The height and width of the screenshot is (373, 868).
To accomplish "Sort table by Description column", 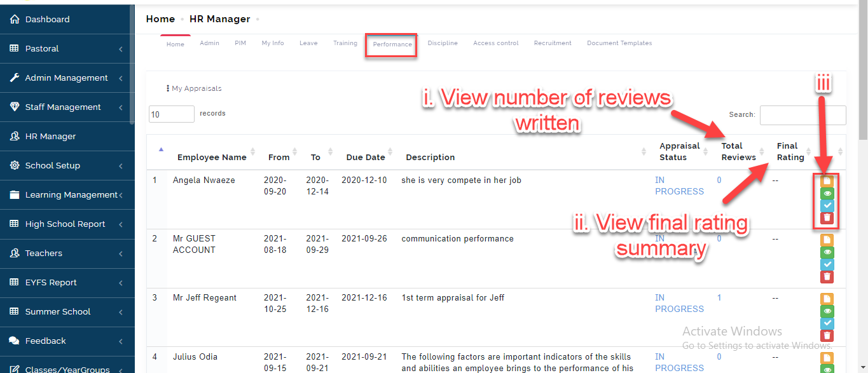I will 523,153.
